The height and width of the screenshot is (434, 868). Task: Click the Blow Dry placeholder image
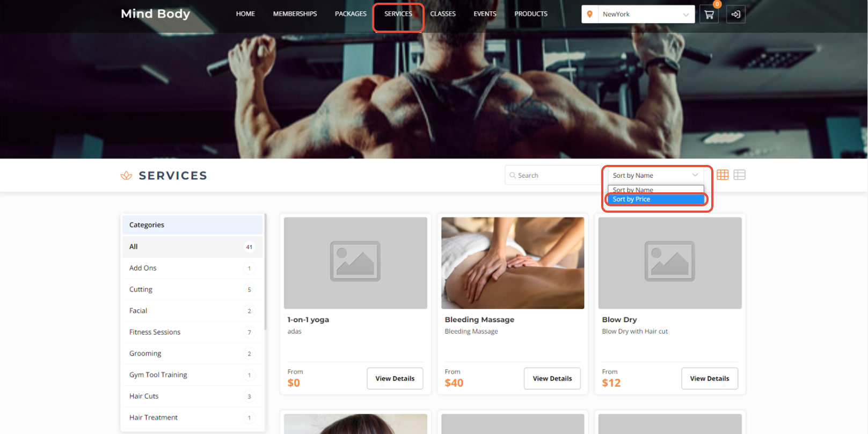point(670,263)
